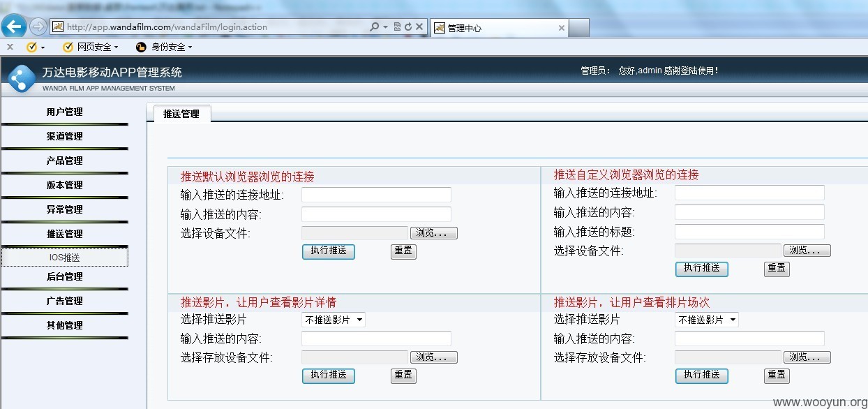868x409 pixels.
Task: Click 浏览 in showtimes push section
Action: (807, 357)
